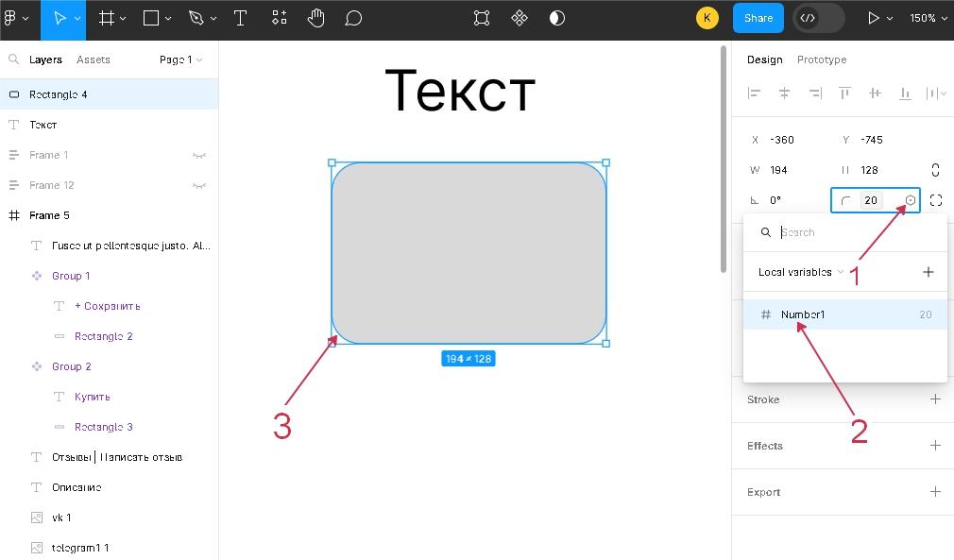The width and height of the screenshot is (954, 560).
Task: Toggle the contrast mask icon in toolbar
Action: [557, 18]
